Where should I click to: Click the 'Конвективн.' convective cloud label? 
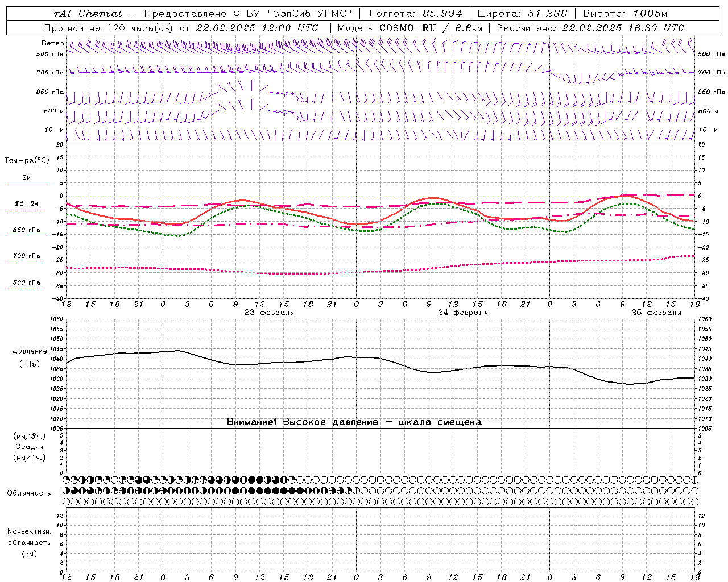(x=30, y=531)
